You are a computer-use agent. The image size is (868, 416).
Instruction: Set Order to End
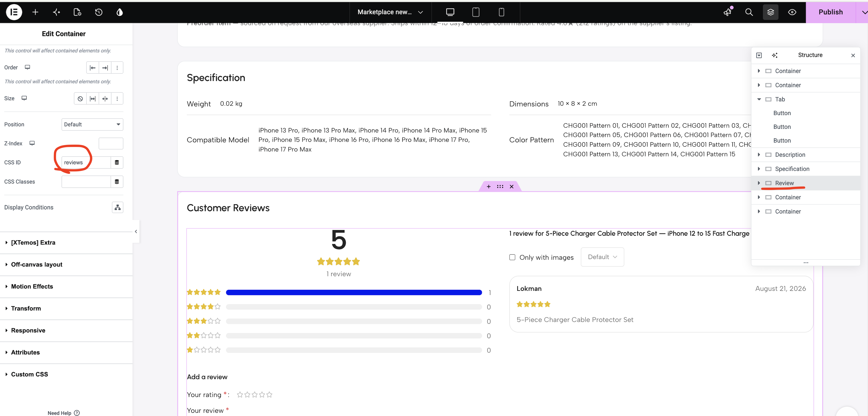click(105, 68)
